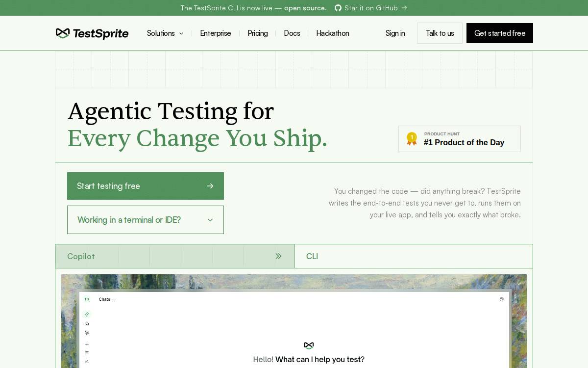Click the Start testing free button
The width and height of the screenshot is (588, 368).
point(146,186)
